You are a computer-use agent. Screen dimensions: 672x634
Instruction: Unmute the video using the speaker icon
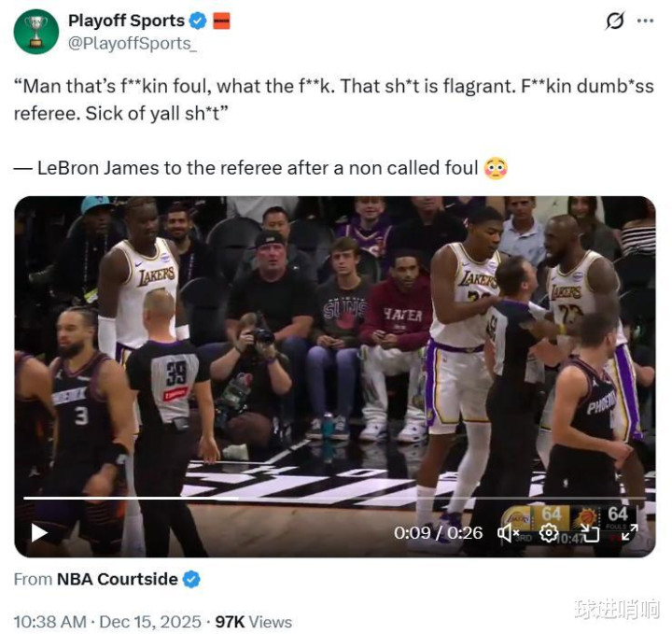(508, 533)
